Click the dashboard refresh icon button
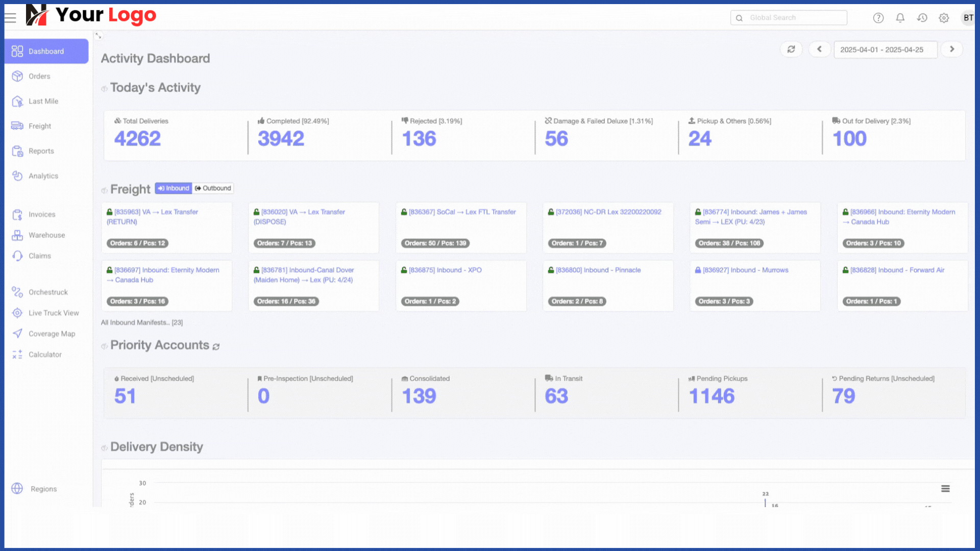This screenshot has width=980, height=551. pyautogui.click(x=791, y=49)
